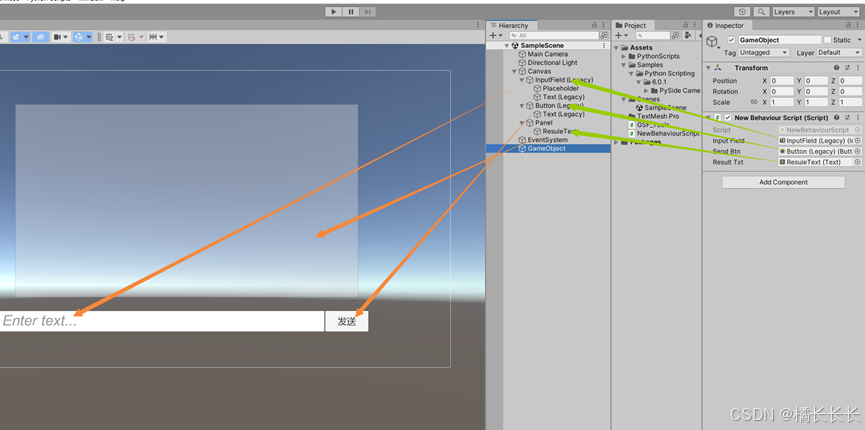
Task: Click the Add Component button
Action: click(783, 182)
